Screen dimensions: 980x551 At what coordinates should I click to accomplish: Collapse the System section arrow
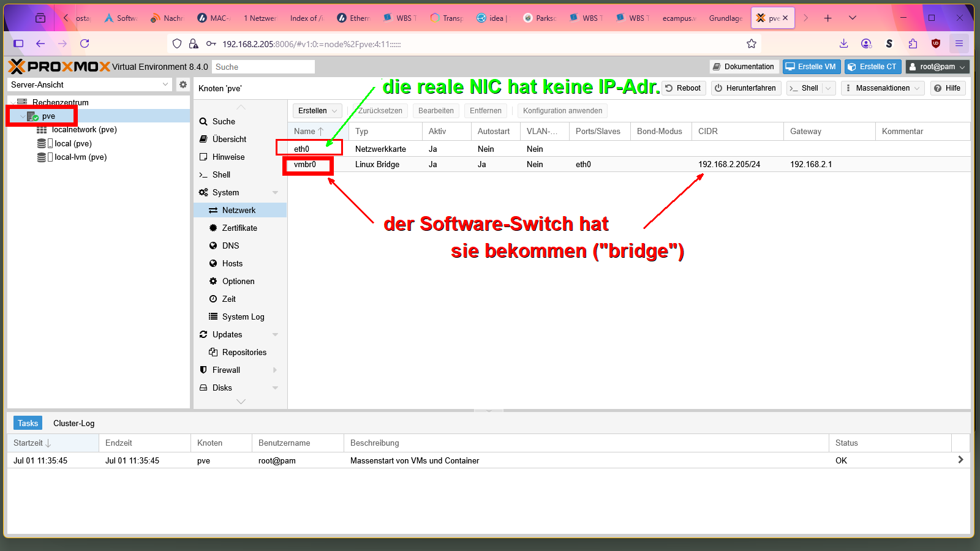click(x=275, y=193)
